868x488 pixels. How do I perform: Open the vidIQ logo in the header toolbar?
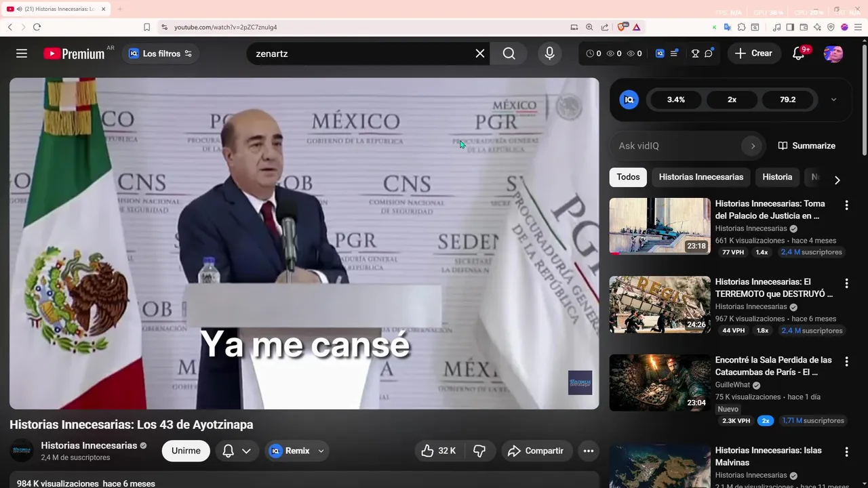[660, 54]
